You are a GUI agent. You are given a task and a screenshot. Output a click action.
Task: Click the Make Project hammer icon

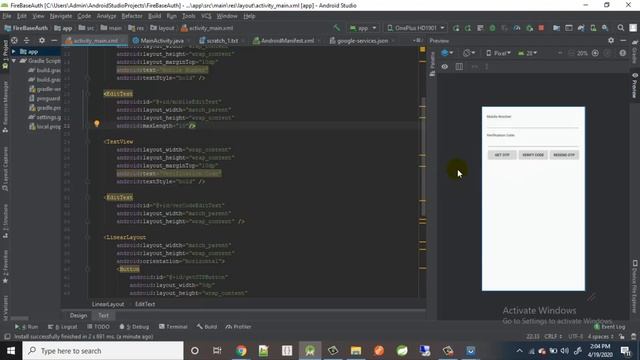coord(337,28)
